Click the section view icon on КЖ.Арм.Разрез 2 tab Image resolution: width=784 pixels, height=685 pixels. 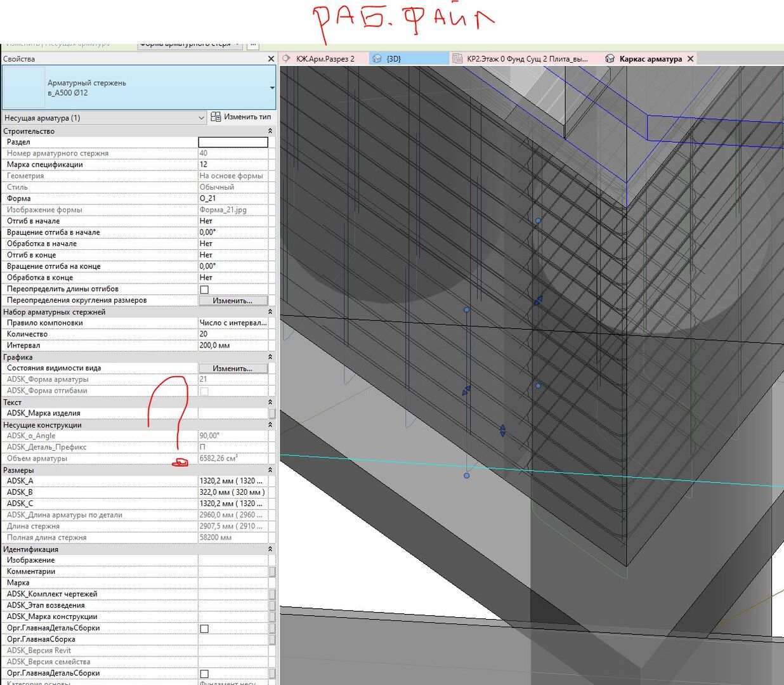[287, 58]
